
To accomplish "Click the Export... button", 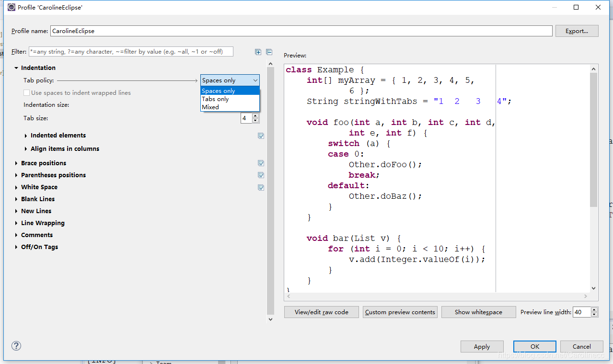I will tap(577, 31).
